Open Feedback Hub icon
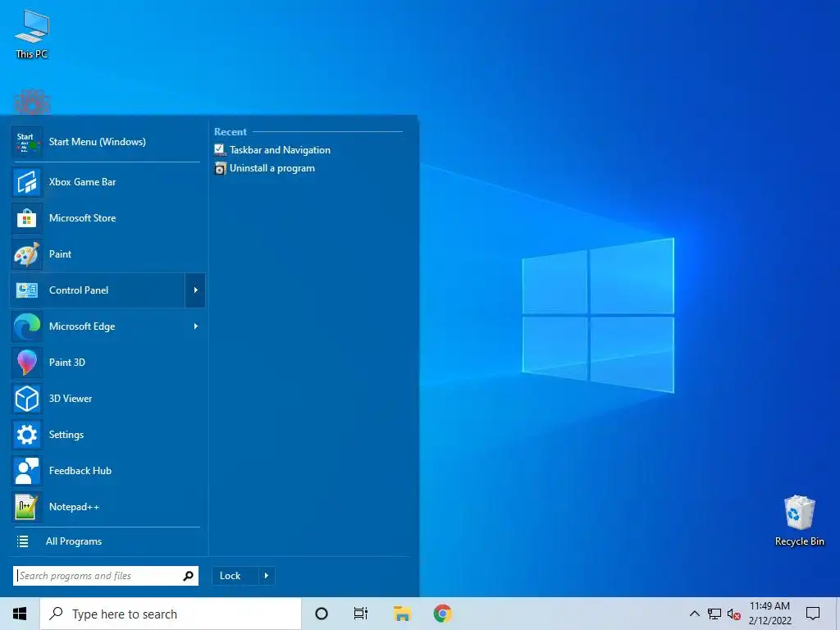The height and width of the screenshot is (630, 840). [27, 471]
